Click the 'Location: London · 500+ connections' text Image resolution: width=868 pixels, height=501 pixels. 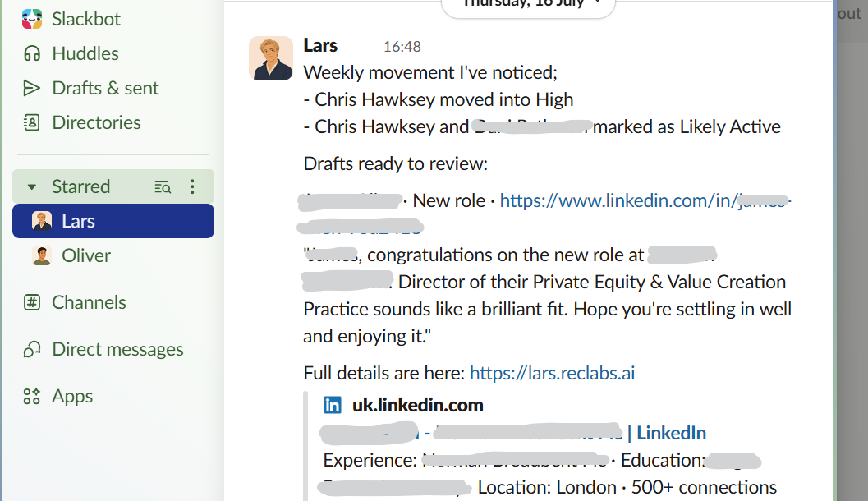(627, 487)
